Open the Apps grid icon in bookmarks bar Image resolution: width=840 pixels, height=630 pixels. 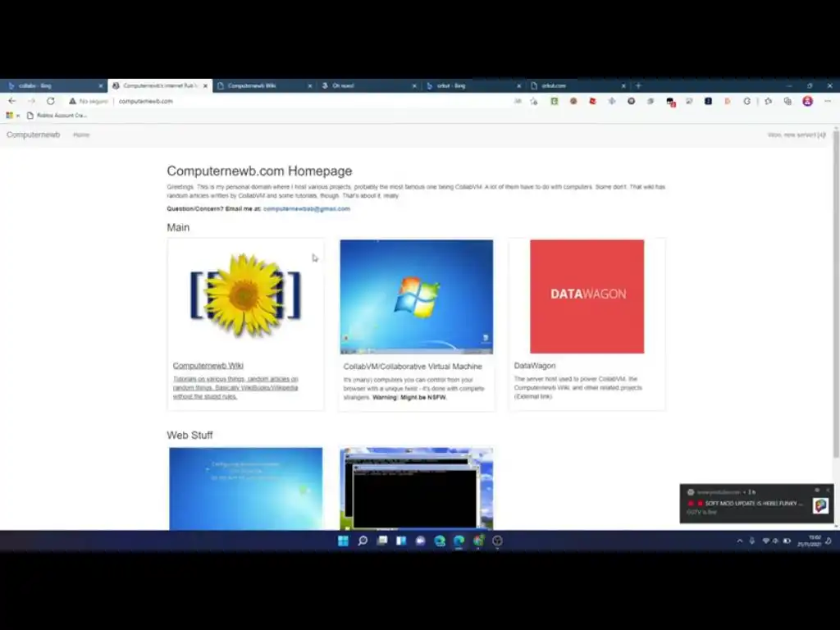point(9,115)
